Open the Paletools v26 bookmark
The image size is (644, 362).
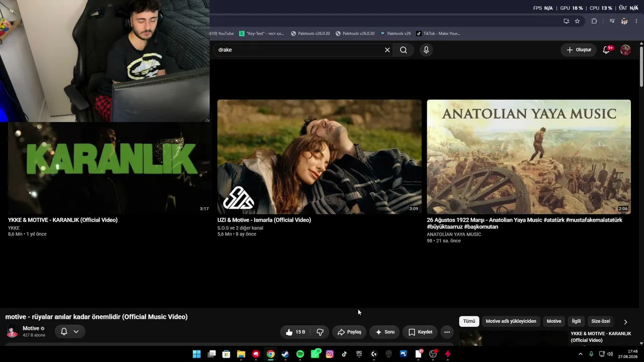point(395,33)
